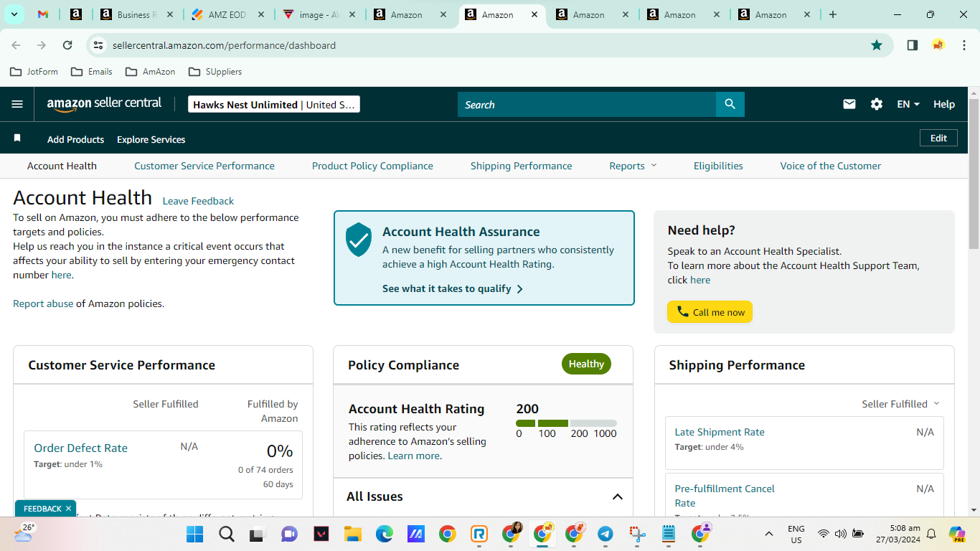
Task: Open the Order Defect Rate link
Action: click(x=81, y=448)
